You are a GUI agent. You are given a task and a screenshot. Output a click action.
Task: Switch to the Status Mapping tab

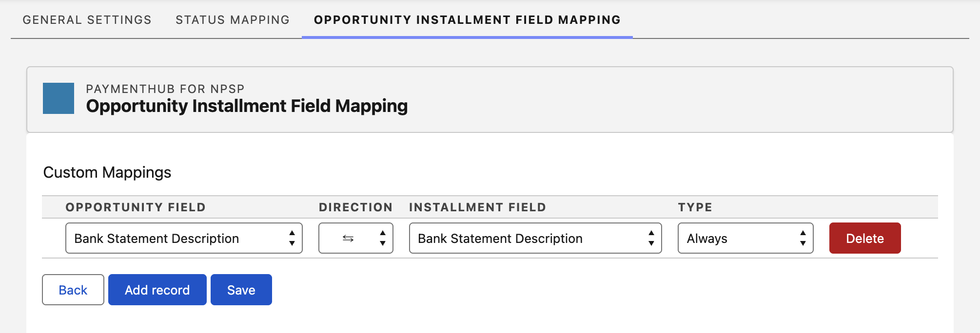point(232,20)
